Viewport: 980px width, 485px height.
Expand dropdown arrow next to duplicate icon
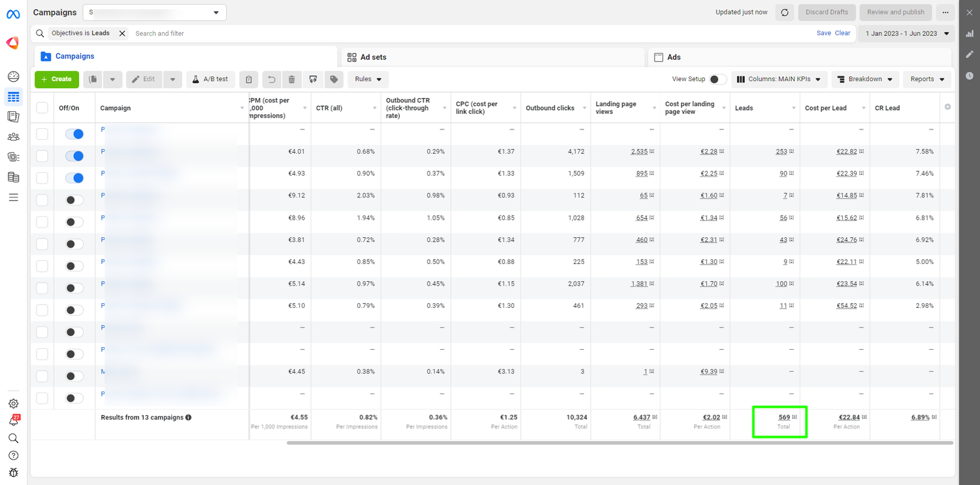pyautogui.click(x=112, y=79)
